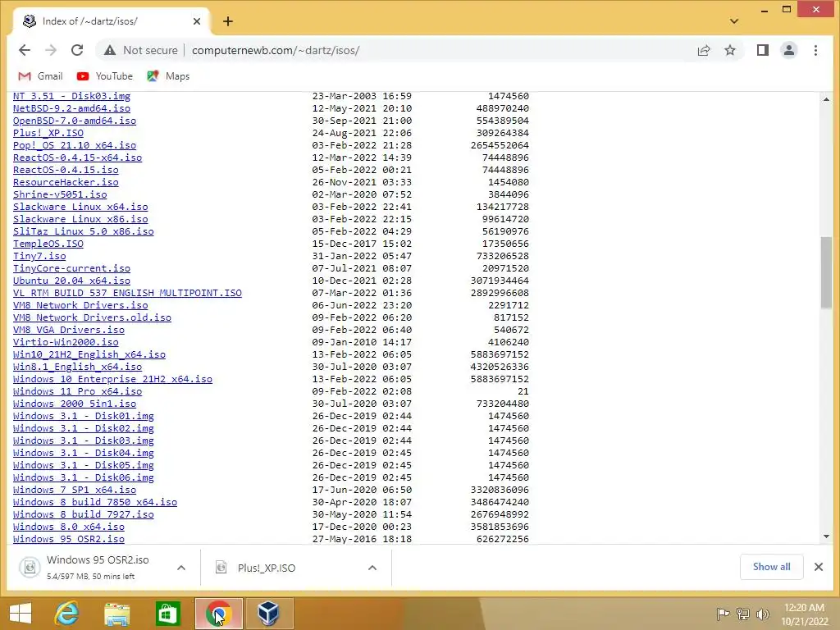840x630 pixels.
Task: Download Windows_8_build_7850_x64.iso
Action: (95, 503)
